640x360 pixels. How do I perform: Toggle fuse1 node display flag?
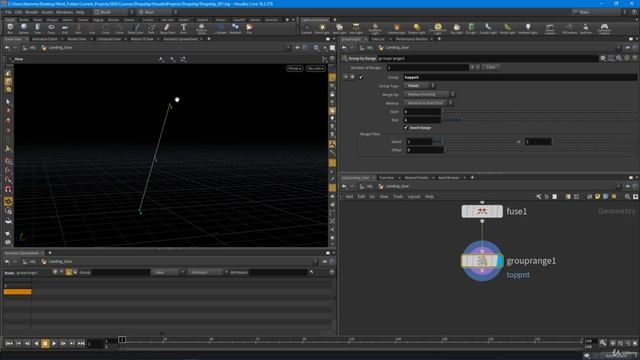coord(500,211)
